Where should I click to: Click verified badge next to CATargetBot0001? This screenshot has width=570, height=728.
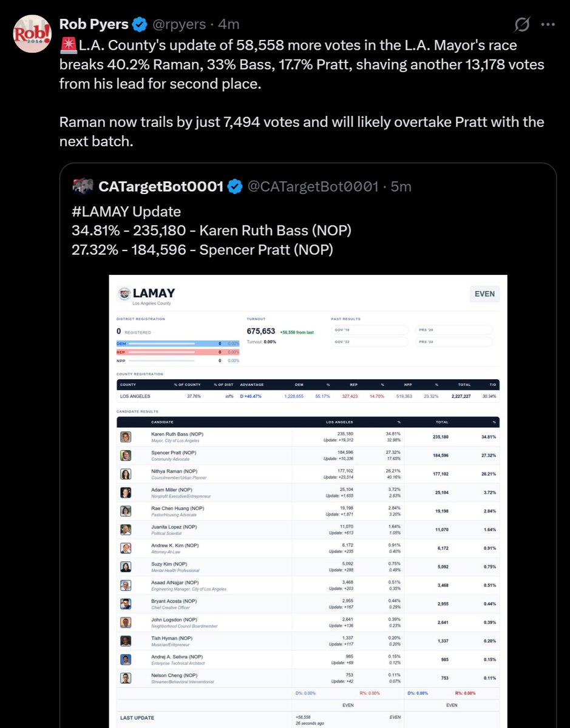(234, 186)
